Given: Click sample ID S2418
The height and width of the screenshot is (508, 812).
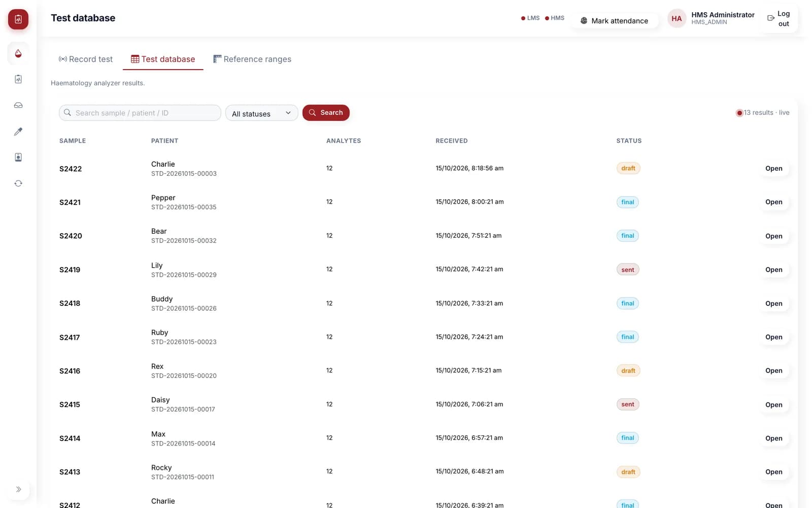Looking at the screenshot, I should click(70, 303).
